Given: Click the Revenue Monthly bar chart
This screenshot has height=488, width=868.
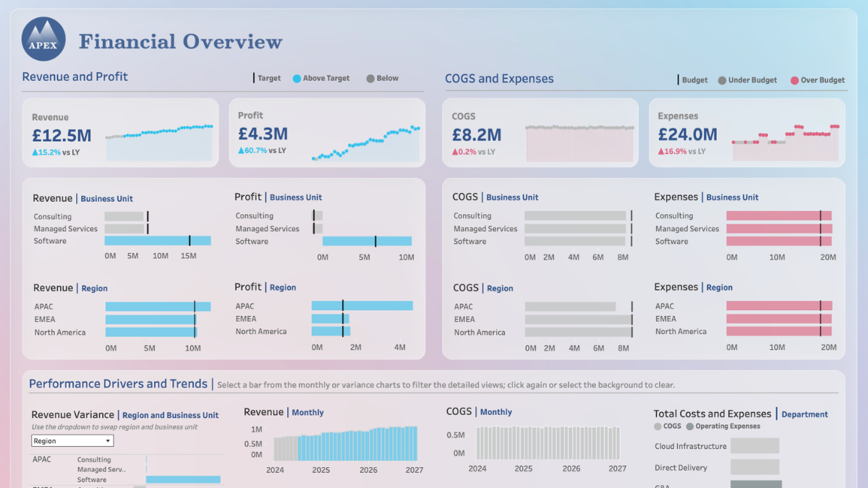Looking at the screenshot, I should click(346, 442).
